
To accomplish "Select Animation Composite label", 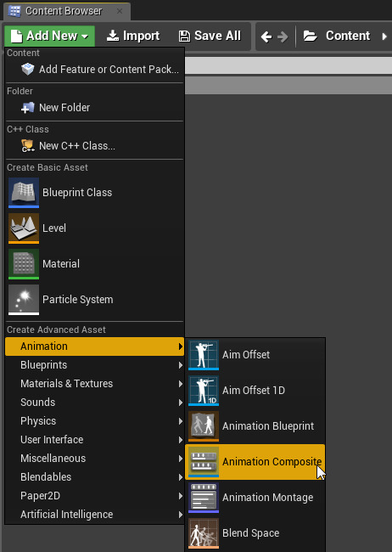I will pos(272,462).
